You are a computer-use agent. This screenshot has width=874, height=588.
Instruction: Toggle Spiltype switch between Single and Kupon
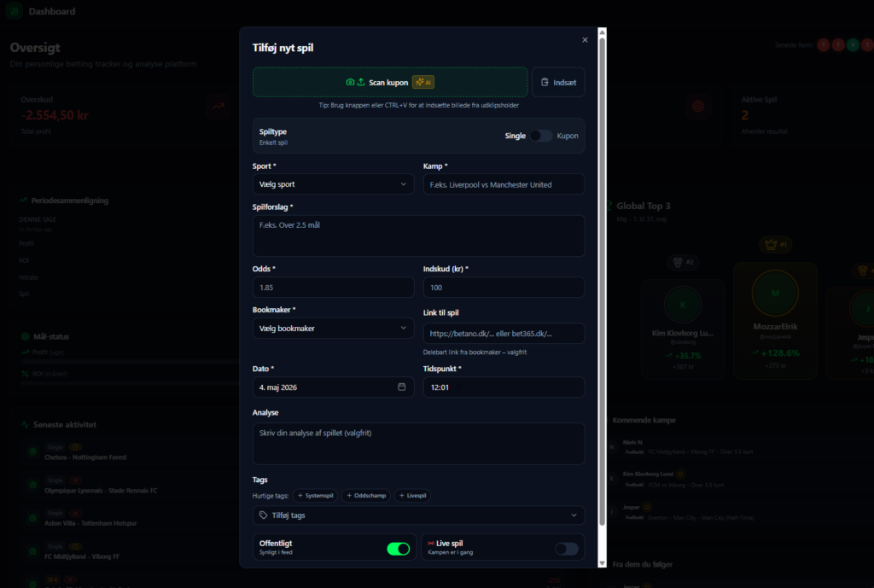click(x=540, y=136)
